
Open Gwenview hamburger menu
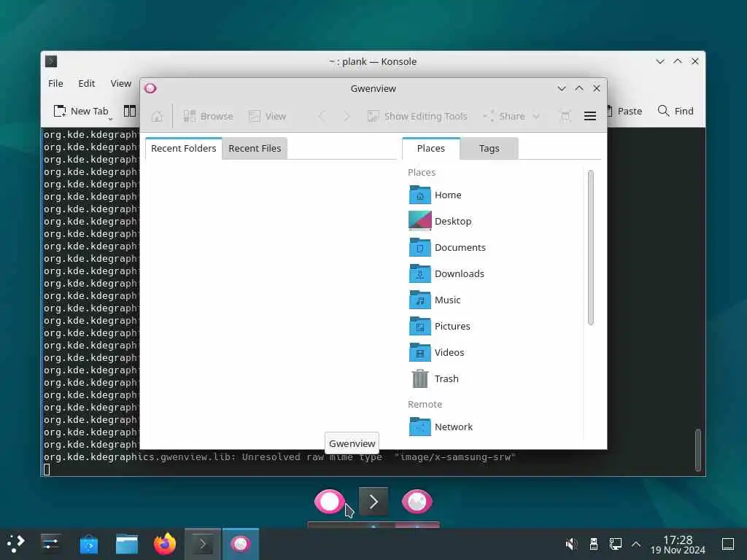tap(589, 116)
